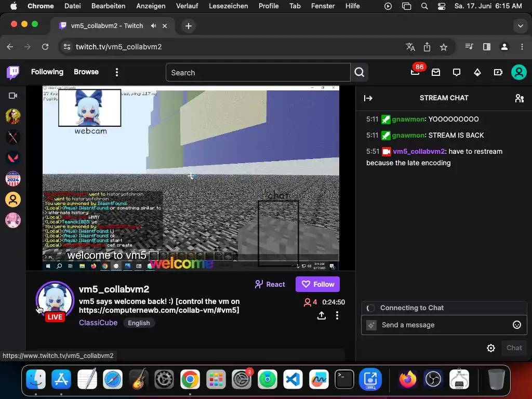Image resolution: width=532 pixels, height=399 pixels.
Task: Launch Visual Studio Code from Dock
Action: (293, 379)
